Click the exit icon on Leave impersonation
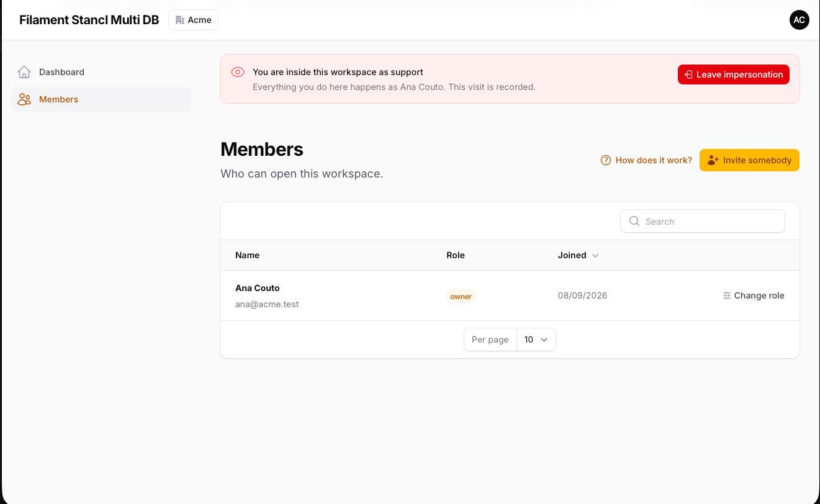Screen dimensions: 820x504 (688, 74)
